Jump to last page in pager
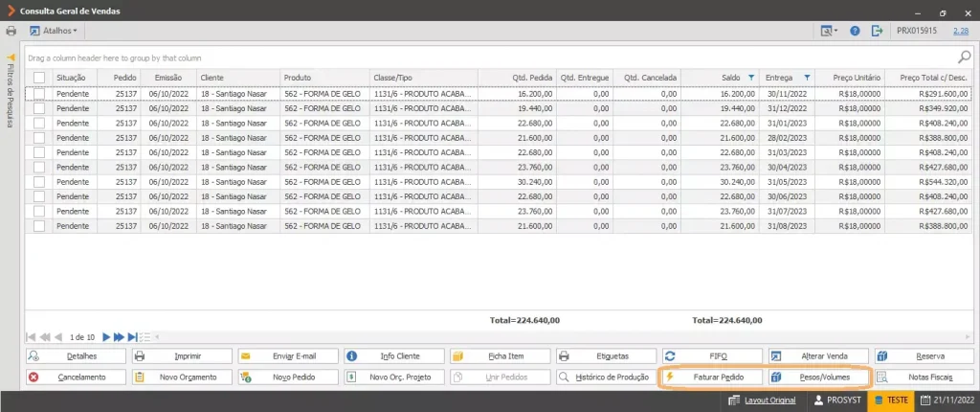 tap(132, 337)
